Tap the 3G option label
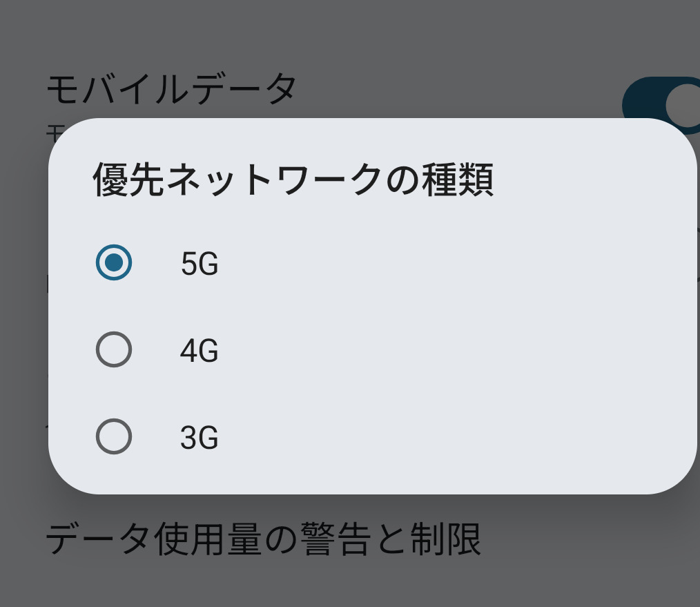Viewport: 700px width, 607px height. click(200, 438)
